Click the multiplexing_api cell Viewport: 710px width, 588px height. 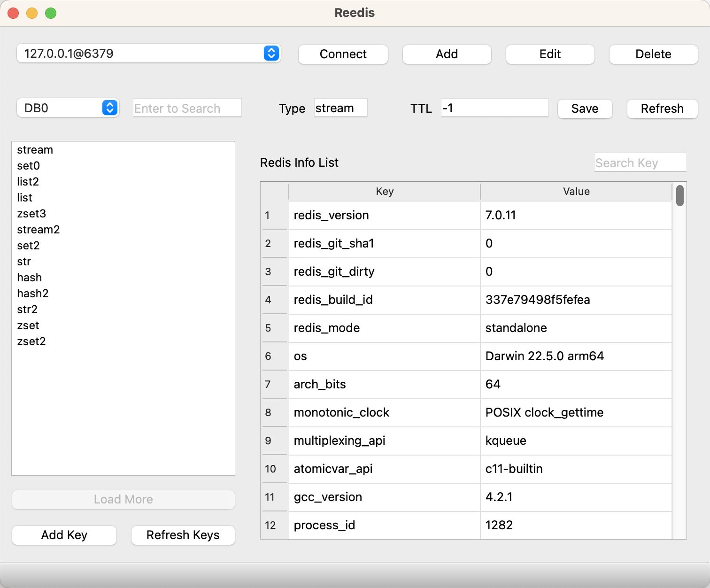pyautogui.click(x=385, y=441)
